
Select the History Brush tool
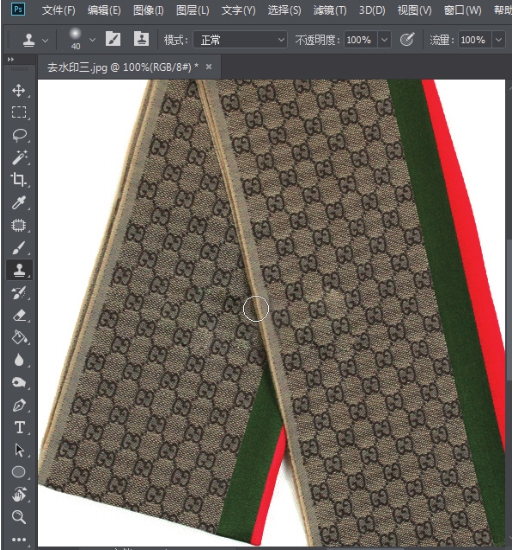(x=19, y=293)
